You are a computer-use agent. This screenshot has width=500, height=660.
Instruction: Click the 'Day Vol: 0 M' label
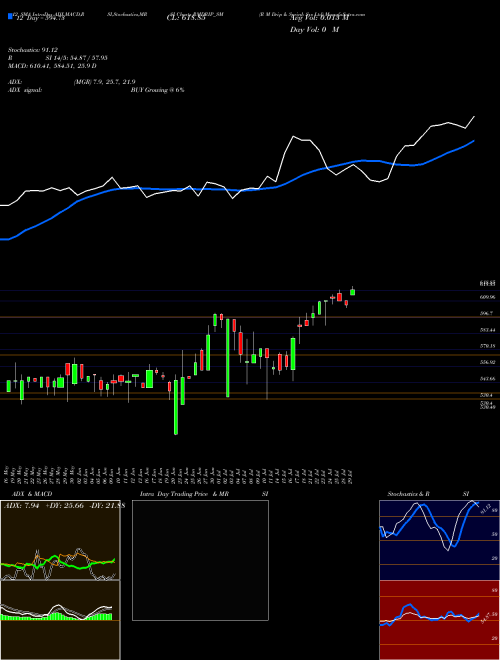[314, 30]
